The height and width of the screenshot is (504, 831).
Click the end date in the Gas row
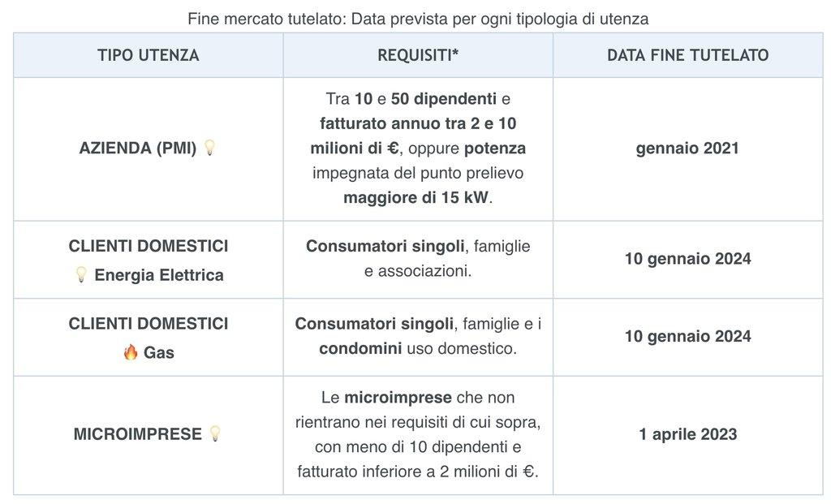687,337
